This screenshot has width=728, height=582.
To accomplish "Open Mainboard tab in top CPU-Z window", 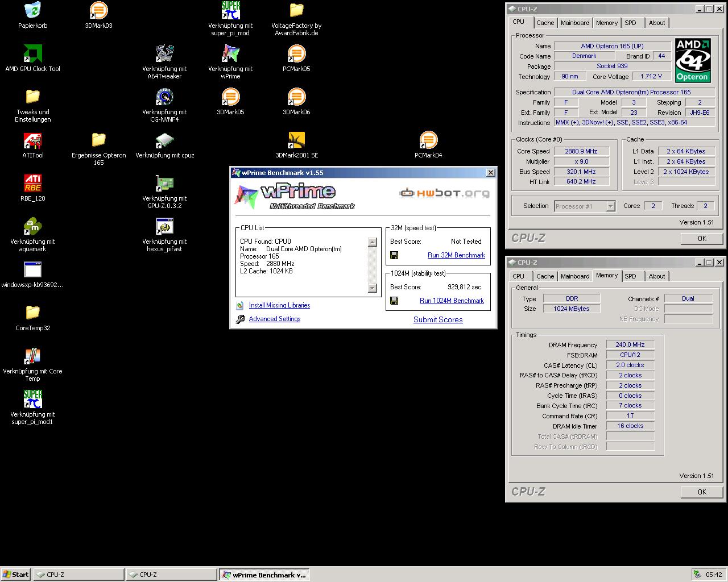I will tap(575, 23).
